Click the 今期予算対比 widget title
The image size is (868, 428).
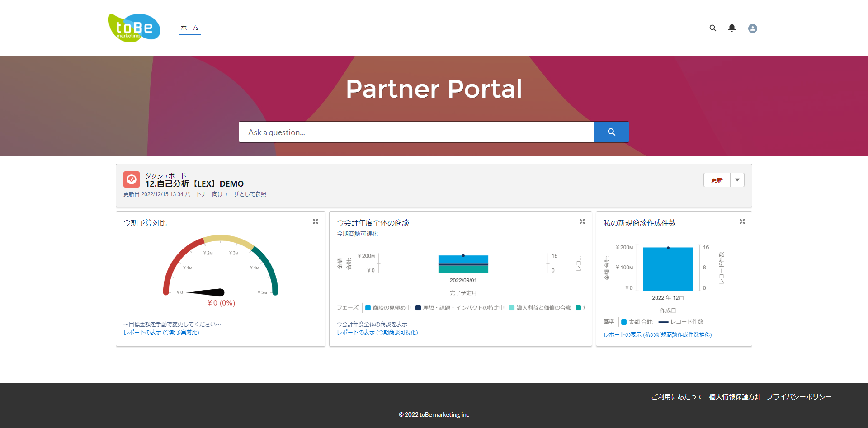145,223
